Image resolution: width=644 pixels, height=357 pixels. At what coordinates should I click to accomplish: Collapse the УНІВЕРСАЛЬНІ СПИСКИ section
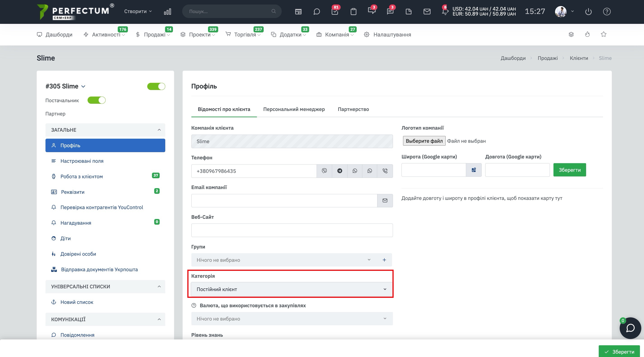coord(105,287)
